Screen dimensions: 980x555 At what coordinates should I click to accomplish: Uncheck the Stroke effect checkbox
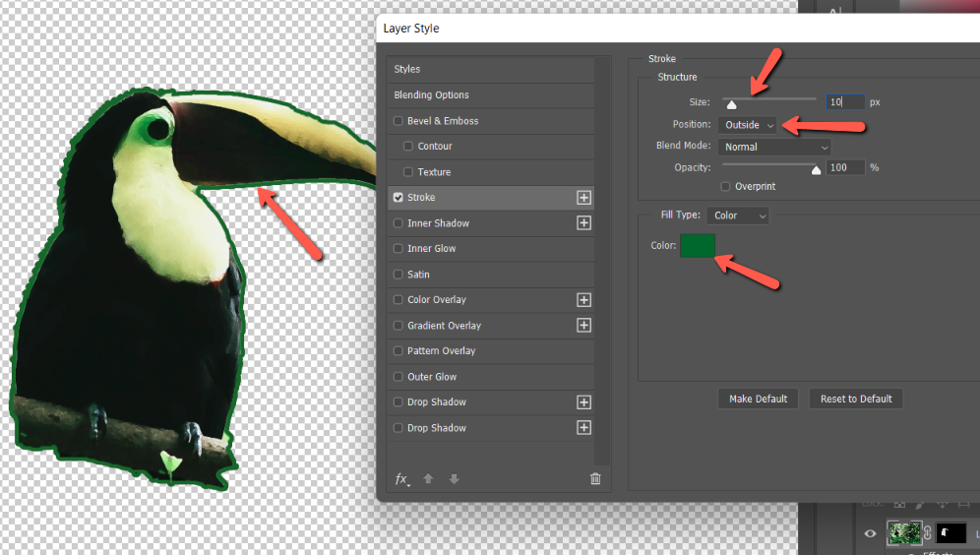point(398,198)
